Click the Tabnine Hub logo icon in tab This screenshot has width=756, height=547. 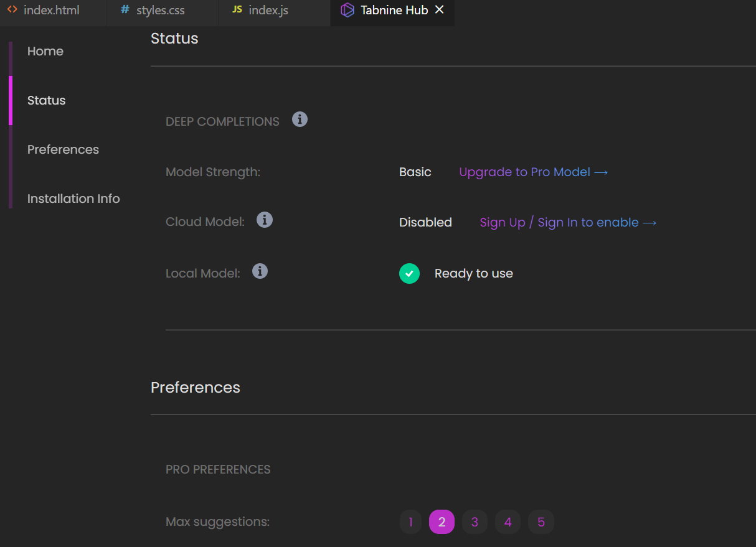pyautogui.click(x=347, y=10)
